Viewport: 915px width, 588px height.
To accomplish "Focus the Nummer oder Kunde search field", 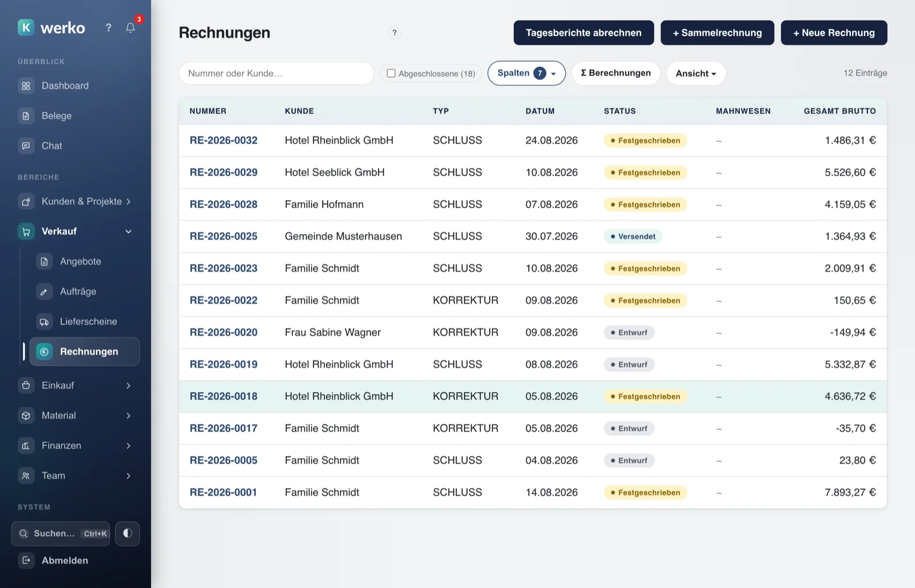I will (276, 73).
